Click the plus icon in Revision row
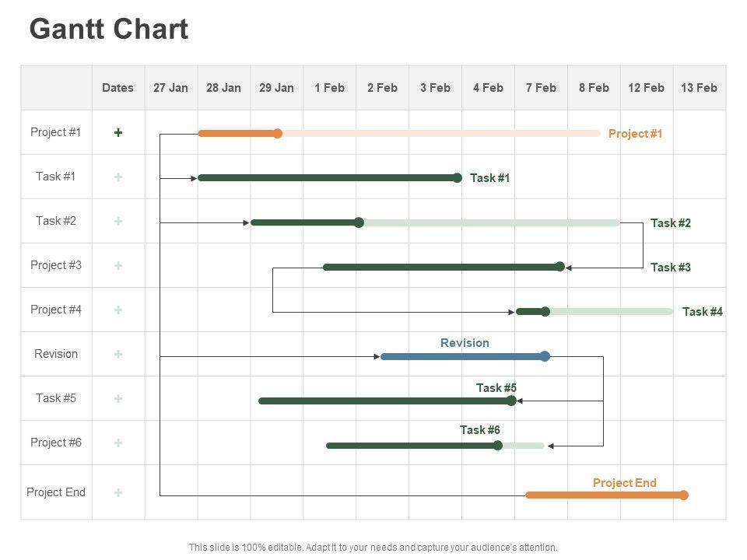 (x=118, y=354)
